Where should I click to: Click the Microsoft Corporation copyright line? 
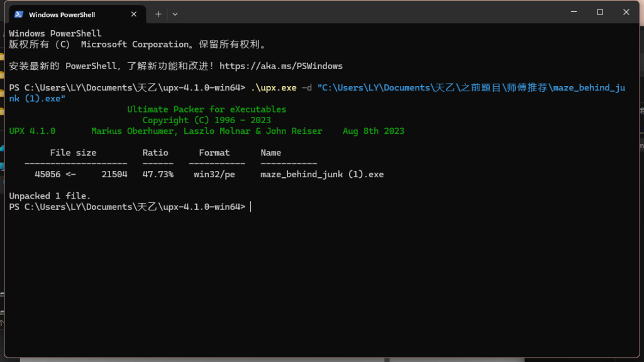click(138, 45)
